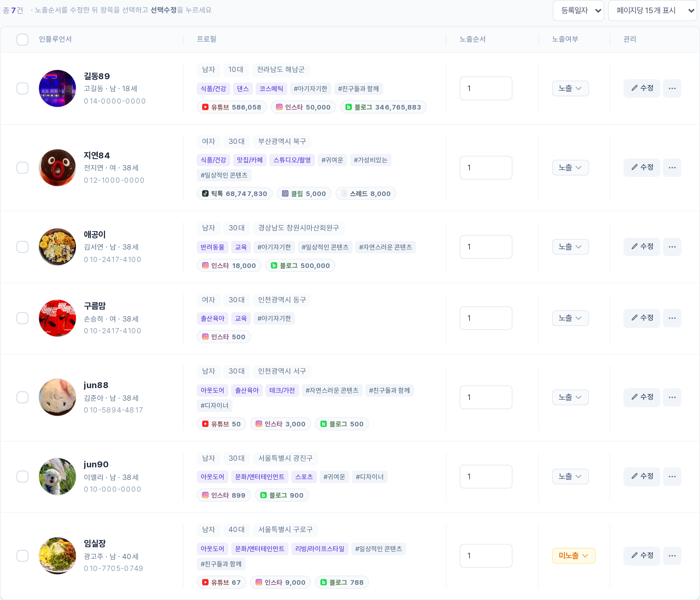Click the 수정 button for 구름맘
The height and width of the screenshot is (600, 700).
point(642,318)
